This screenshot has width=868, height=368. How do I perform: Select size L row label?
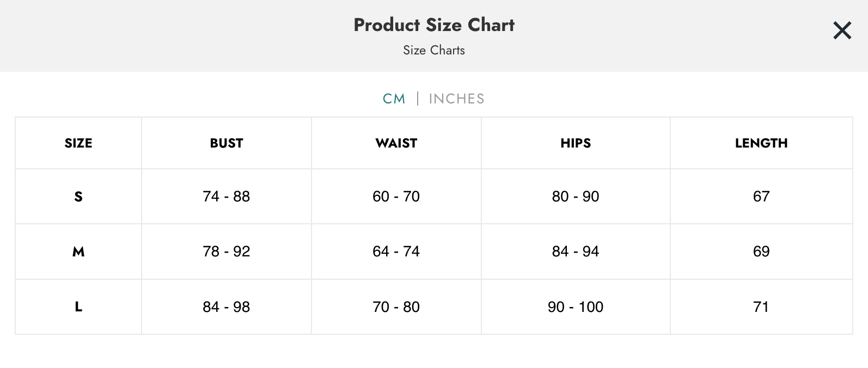coord(78,306)
